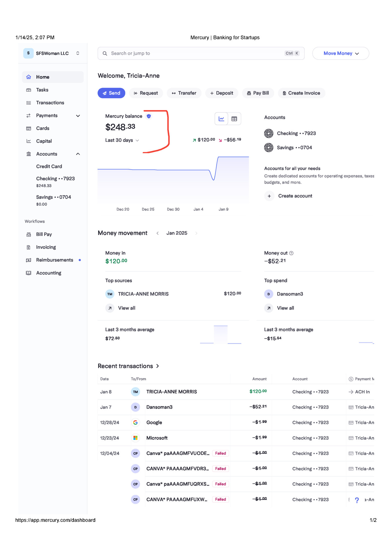Click View all arrow under Top spend

[x=269, y=308]
